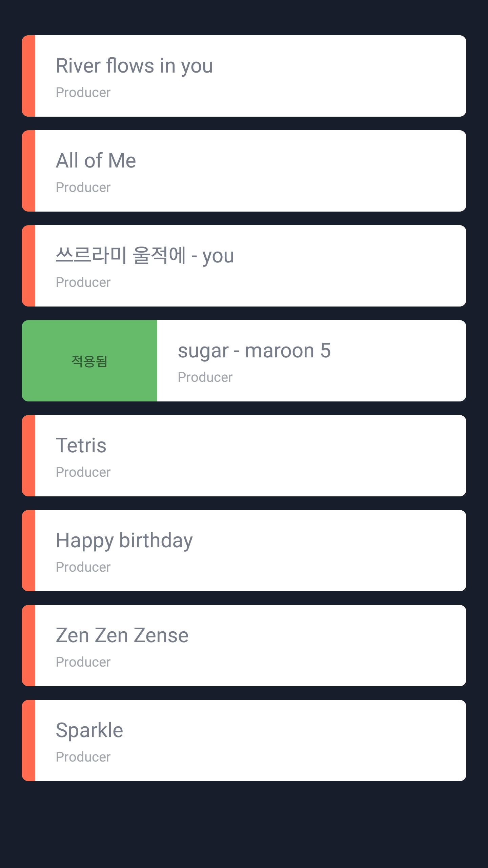Click "Producer" label under "sugar - maroon 5"
The width and height of the screenshot is (488, 868).
(x=205, y=377)
